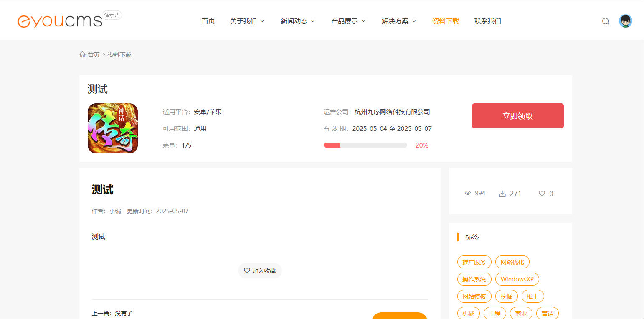
Task: Select the 商业 tag
Action: 521,313
